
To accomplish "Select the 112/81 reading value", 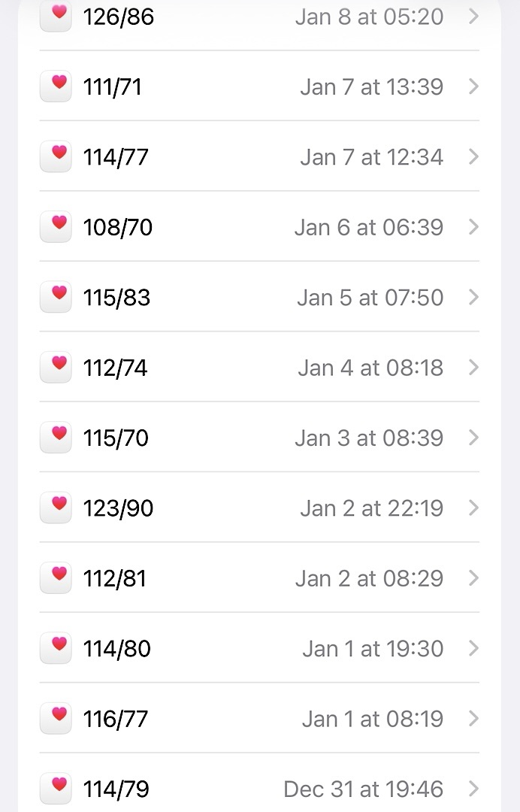I will click(x=115, y=578).
